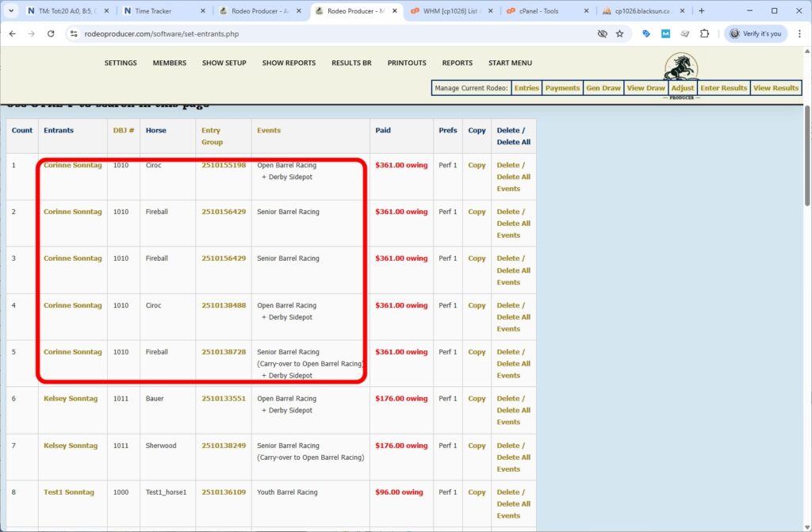Click Payments in the Manage Current Rodeo bar
Viewport: 812px width, 532px height.
562,88
